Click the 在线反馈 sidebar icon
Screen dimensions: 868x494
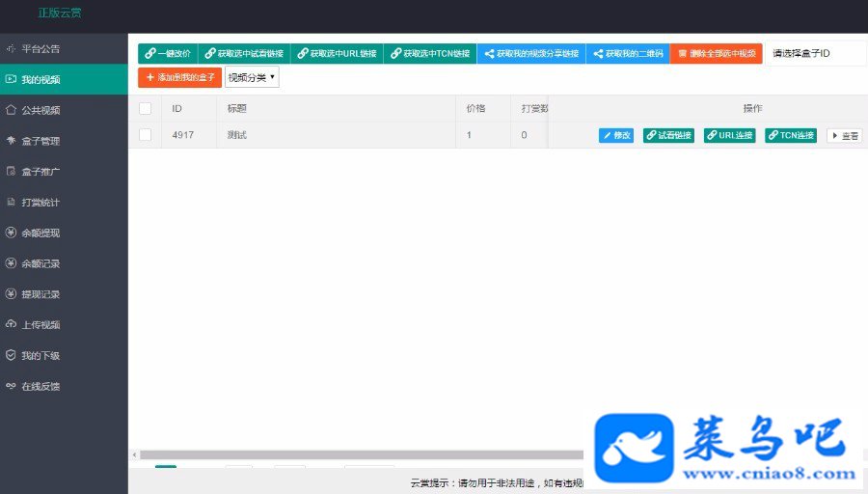point(11,385)
